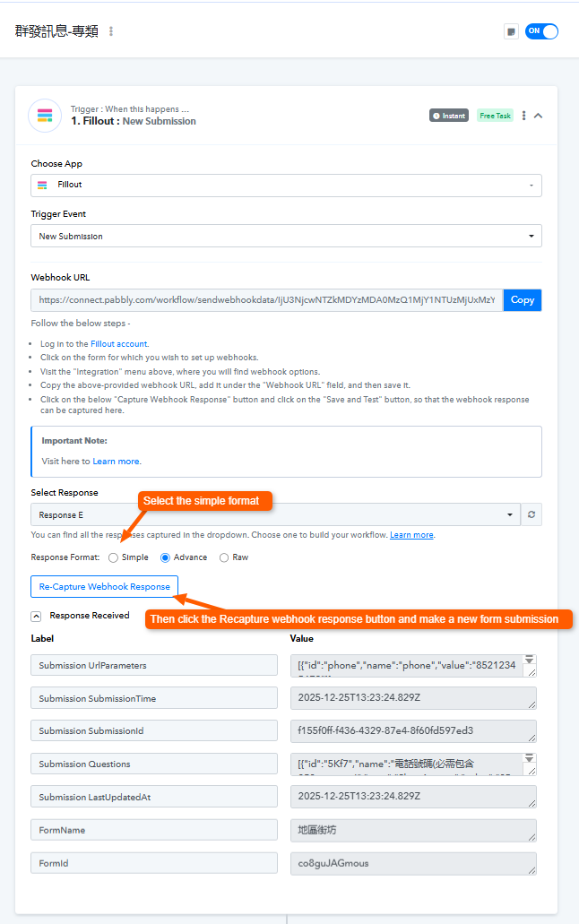Viewport: 579px width, 924px height.
Task: Open the workflow notes icon
Action: (x=511, y=31)
